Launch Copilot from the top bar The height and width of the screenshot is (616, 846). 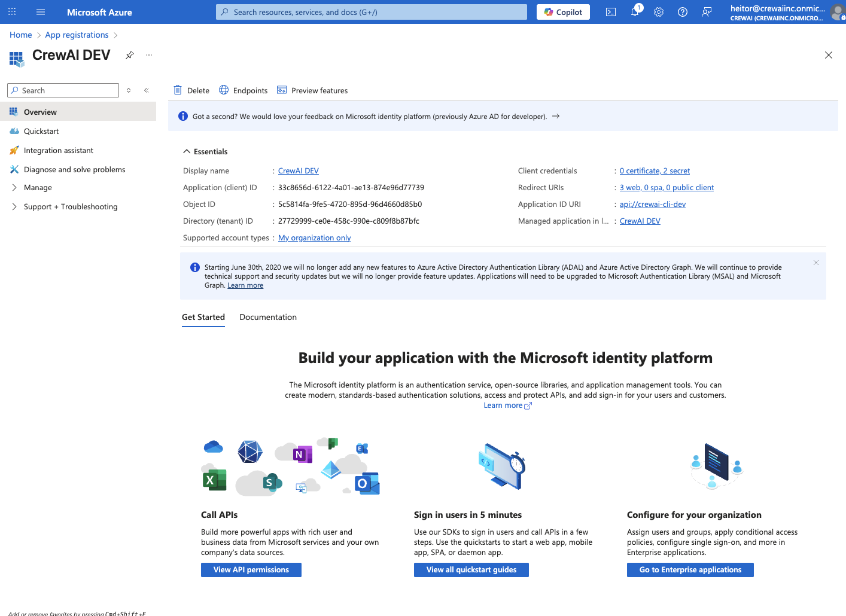[562, 11]
